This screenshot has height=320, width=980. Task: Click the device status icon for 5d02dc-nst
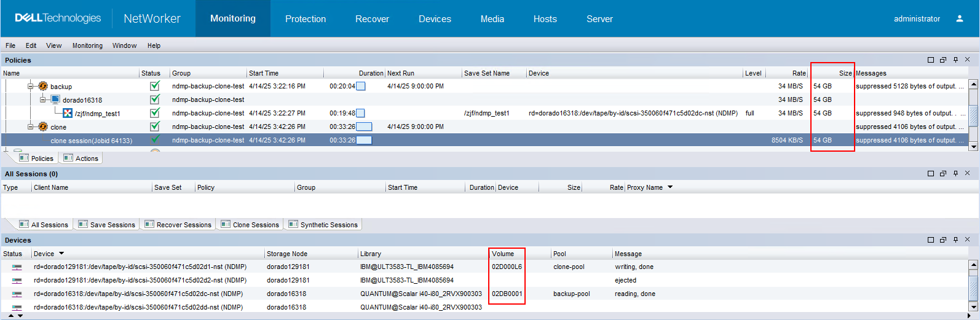(x=17, y=294)
